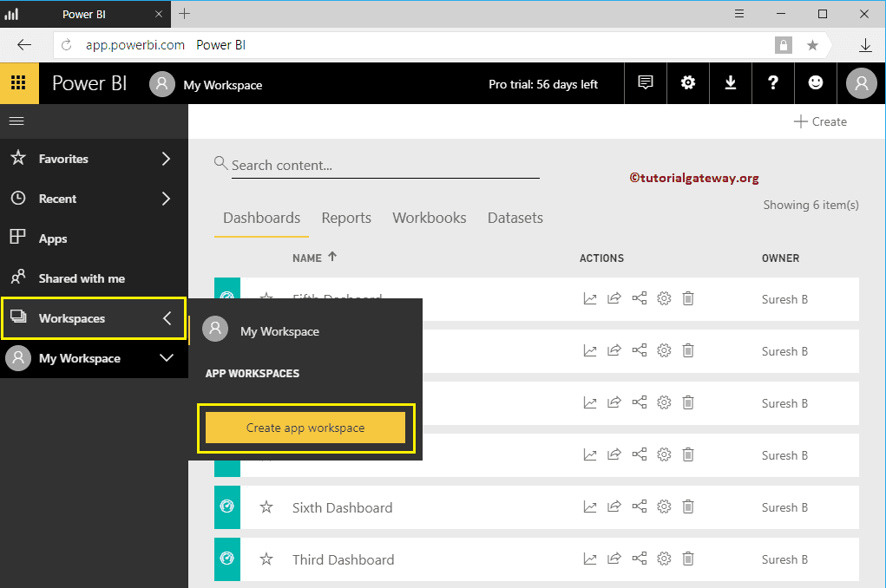This screenshot has width=886, height=588.
Task: Delete the Third Dashboard with the trash icon
Action: click(x=688, y=559)
